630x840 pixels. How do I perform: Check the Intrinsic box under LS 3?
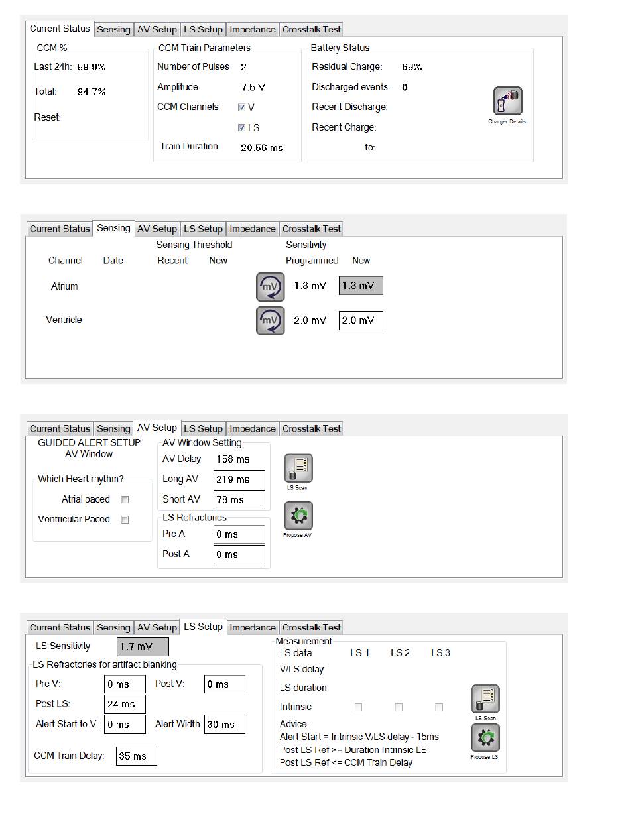pyautogui.click(x=439, y=707)
